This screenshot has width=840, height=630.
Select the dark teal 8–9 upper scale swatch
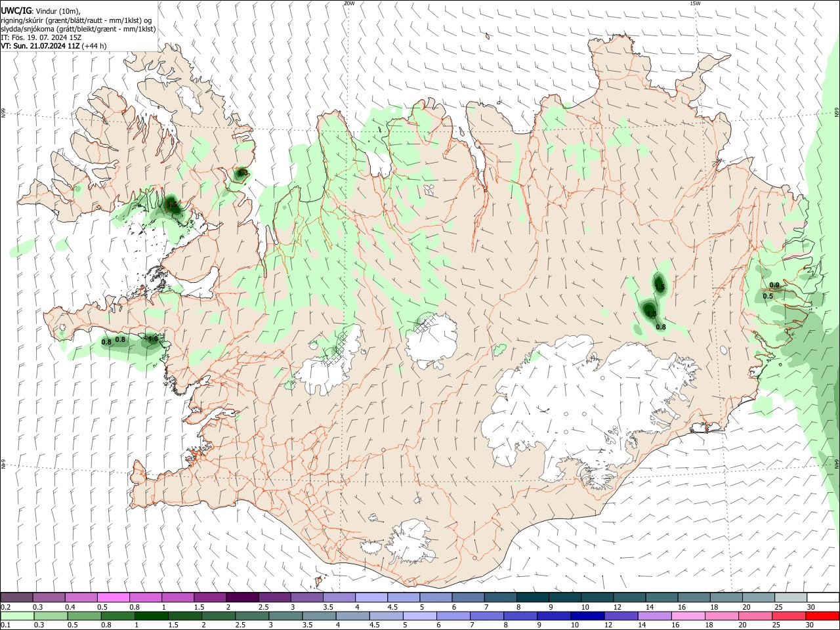point(532,597)
